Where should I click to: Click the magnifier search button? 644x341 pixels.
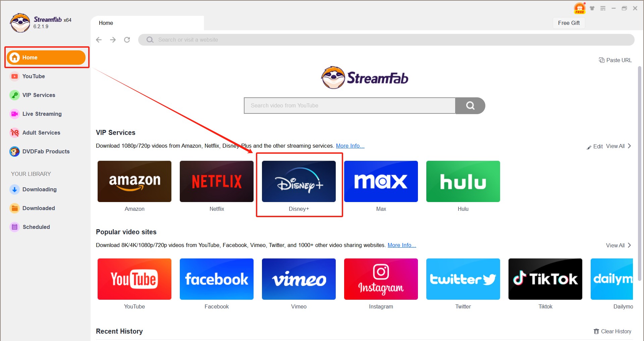click(x=470, y=105)
